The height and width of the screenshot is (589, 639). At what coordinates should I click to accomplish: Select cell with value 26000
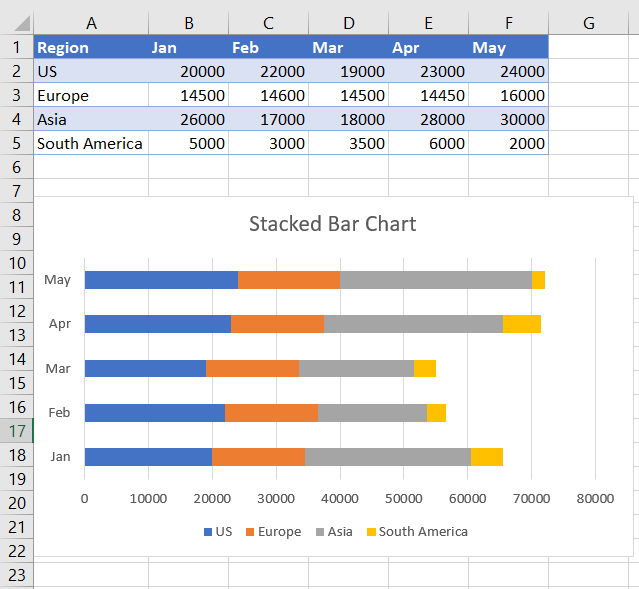tap(189, 119)
